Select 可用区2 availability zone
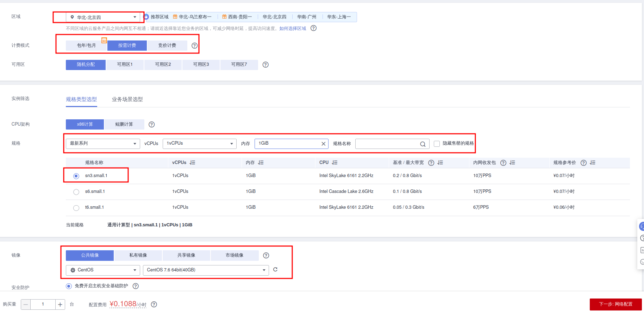 [x=163, y=65]
